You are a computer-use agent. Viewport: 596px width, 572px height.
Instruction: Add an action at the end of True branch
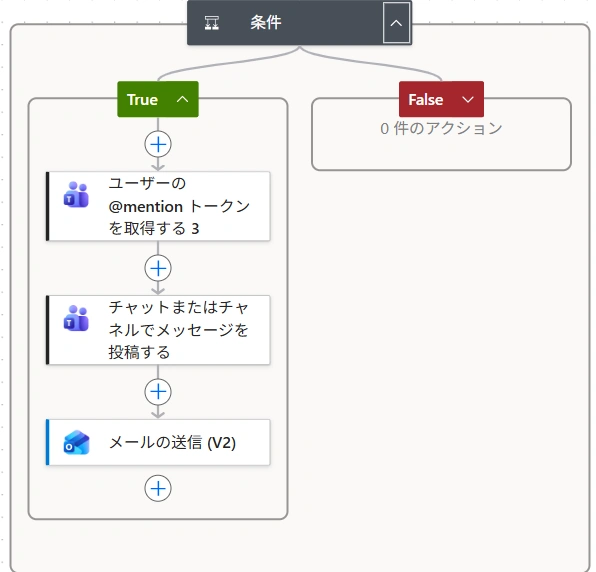(x=158, y=488)
